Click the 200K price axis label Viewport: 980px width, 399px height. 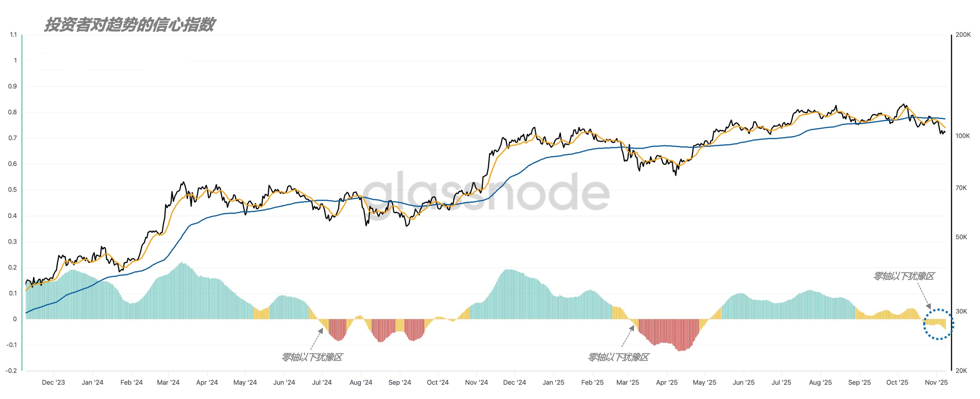[x=963, y=35]
